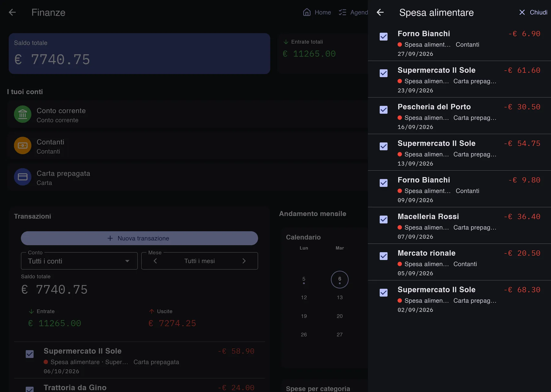Toggle checkbox for Mercato rionale

click(x=384, y=256)
